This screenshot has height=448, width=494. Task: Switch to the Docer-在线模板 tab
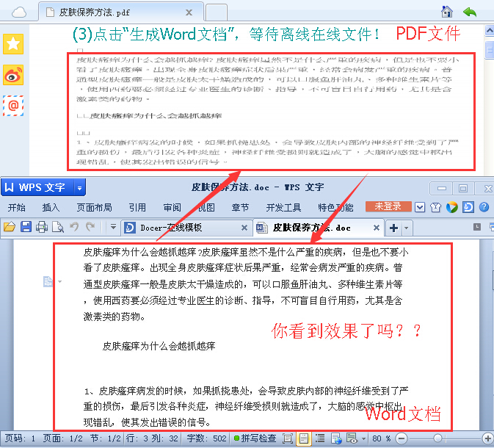(x=187, y=228)
